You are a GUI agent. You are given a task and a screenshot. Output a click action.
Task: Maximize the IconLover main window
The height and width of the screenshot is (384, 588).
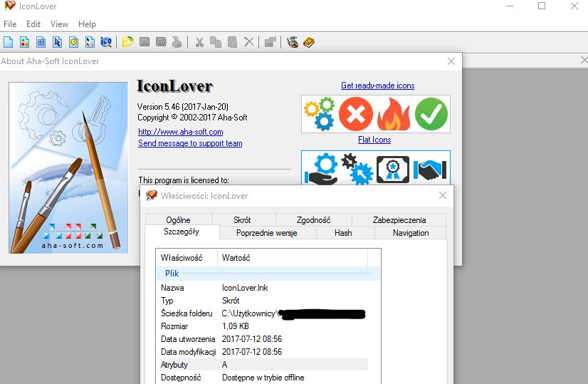[542, 6]
